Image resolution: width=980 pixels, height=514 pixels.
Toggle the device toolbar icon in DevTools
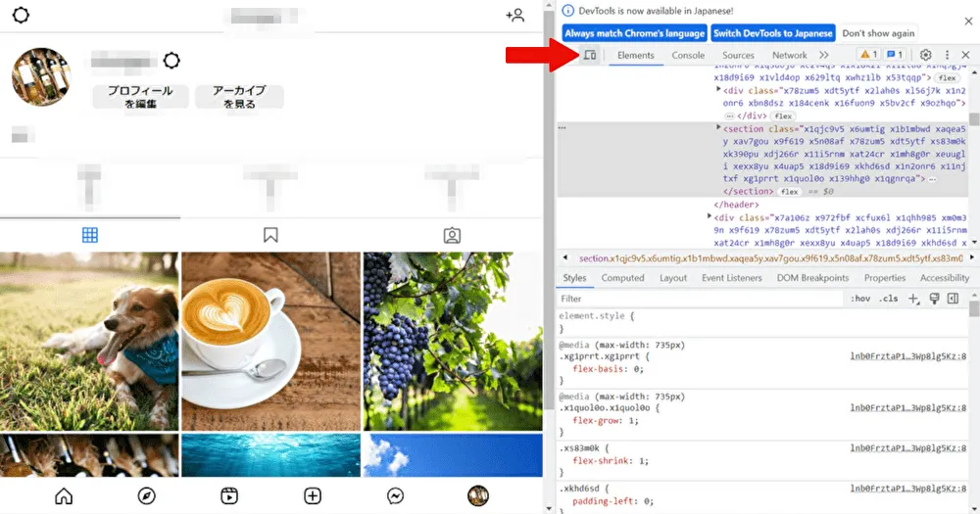point(589,55)
